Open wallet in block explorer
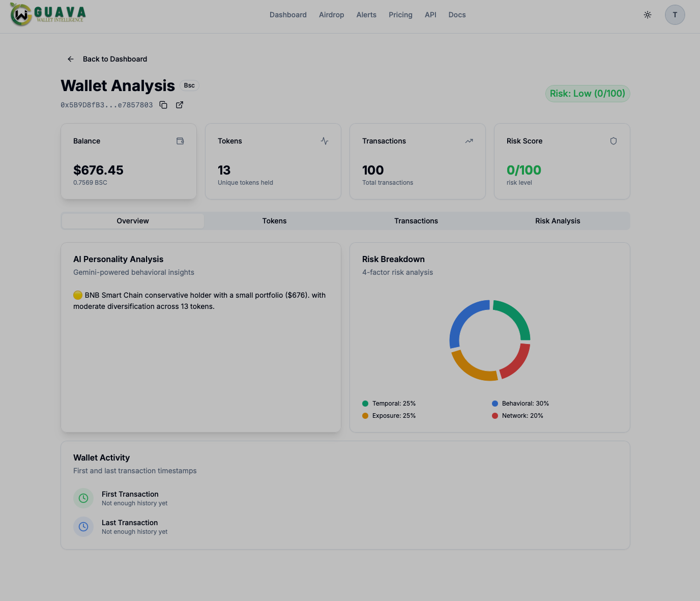 click(x=179, y=105)
